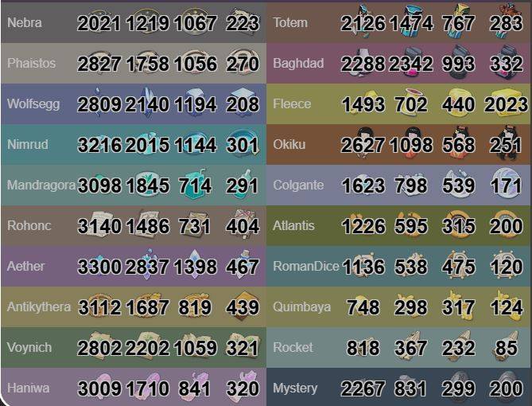The image size is (532, 406).
Task: Select the Voynich icon showing 321
Action: (x=243, y=347)
